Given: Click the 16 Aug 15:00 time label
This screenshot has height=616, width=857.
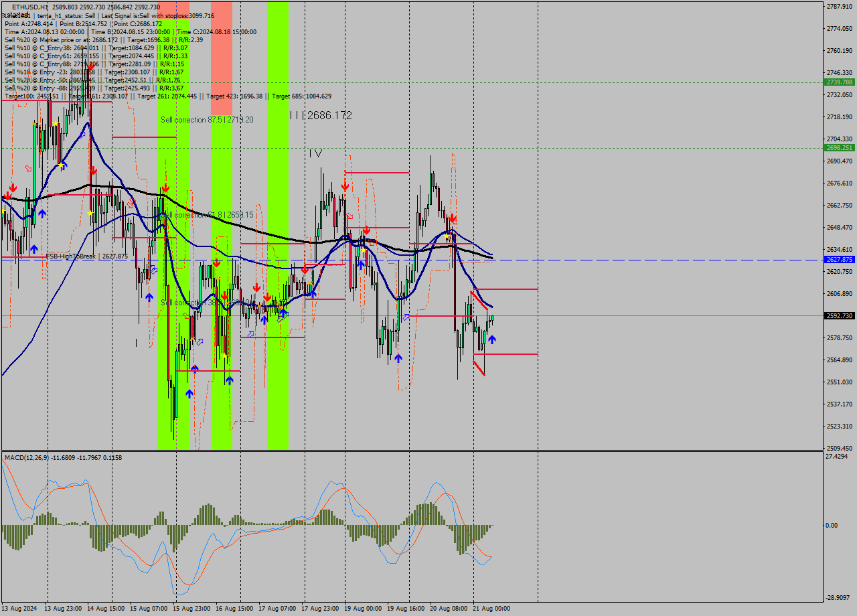Looking at the screenshot, I should point(234,609).
